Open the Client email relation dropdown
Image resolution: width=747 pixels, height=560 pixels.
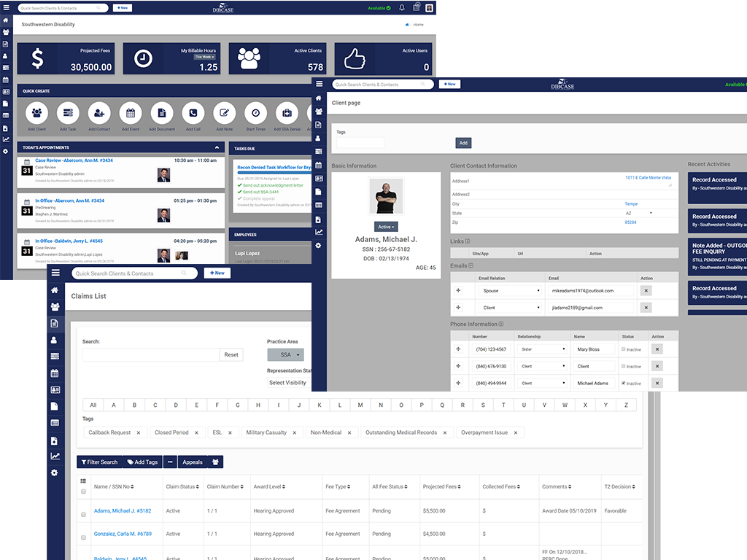tap(510, 308)
